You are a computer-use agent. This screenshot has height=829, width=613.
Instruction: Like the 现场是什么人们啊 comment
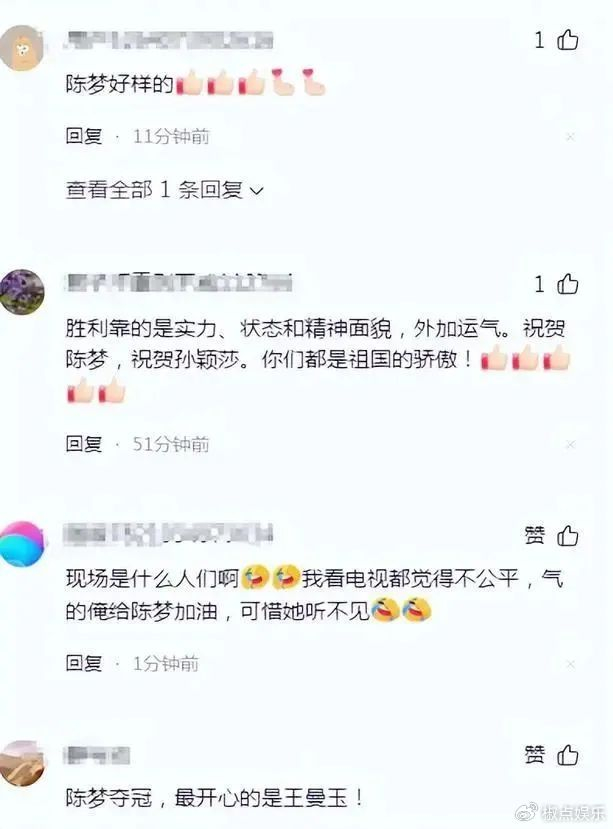568,536
